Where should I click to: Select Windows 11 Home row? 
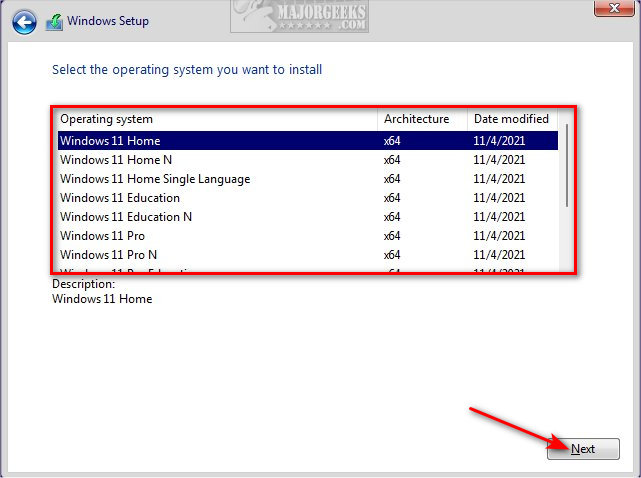pyautogui.click(x=308, y=141)
